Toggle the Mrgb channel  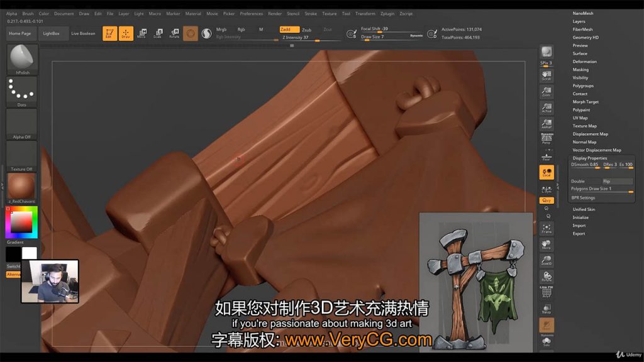(x=221, y=30)
